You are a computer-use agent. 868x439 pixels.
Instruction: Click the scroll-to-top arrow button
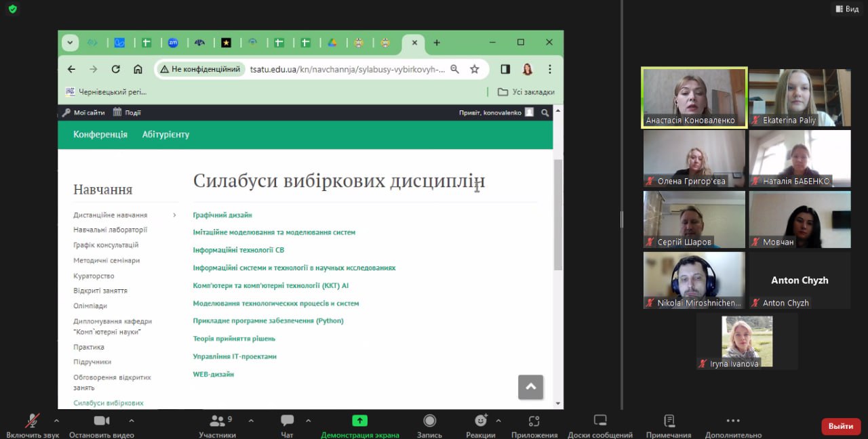click(x=530, y=387)
